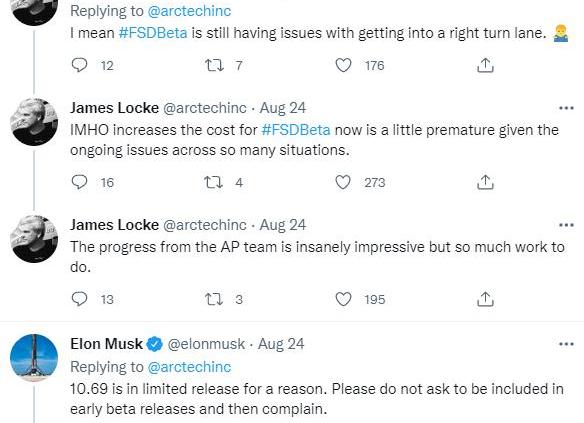Screen dimensions: 584x423
Task: Share the AP team progress tweet
Action: pyautogui.click(x=485, y=299)
